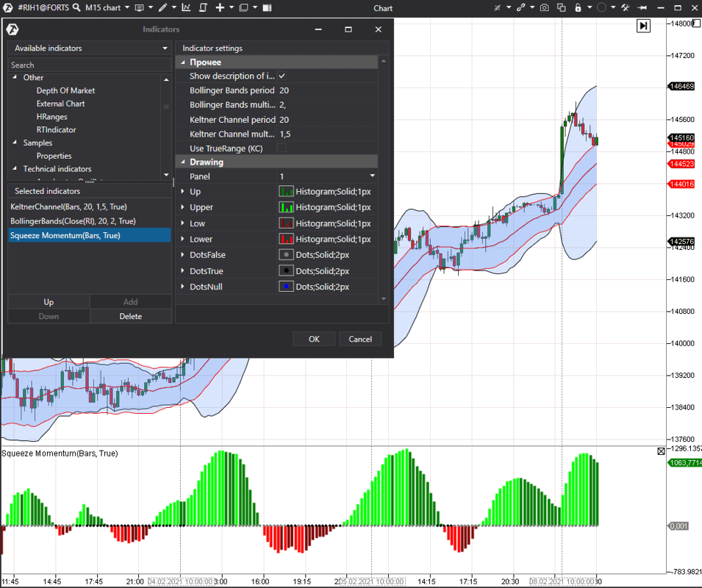Take chart screenshot with camera icon

[545, 7]
